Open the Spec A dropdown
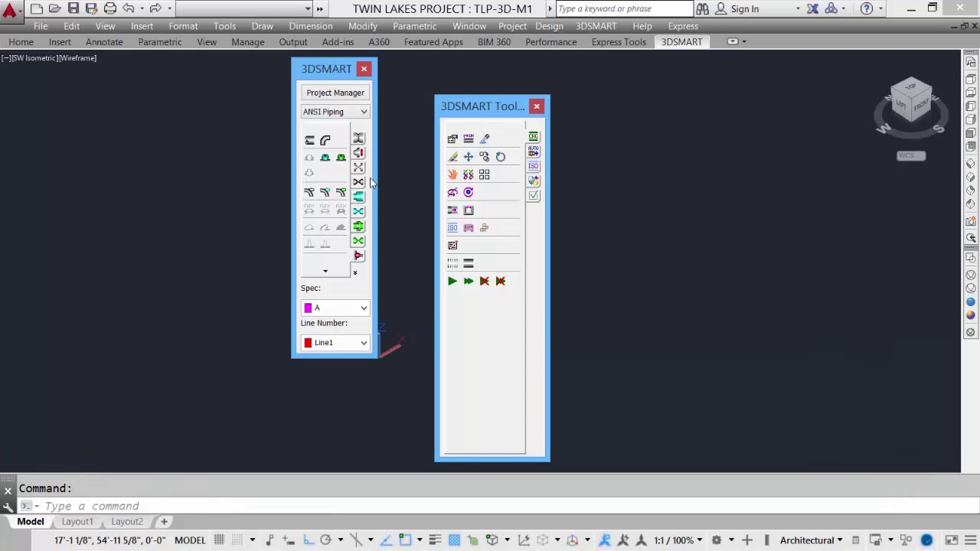The image size is (980, 551). (x=335, y=308)
